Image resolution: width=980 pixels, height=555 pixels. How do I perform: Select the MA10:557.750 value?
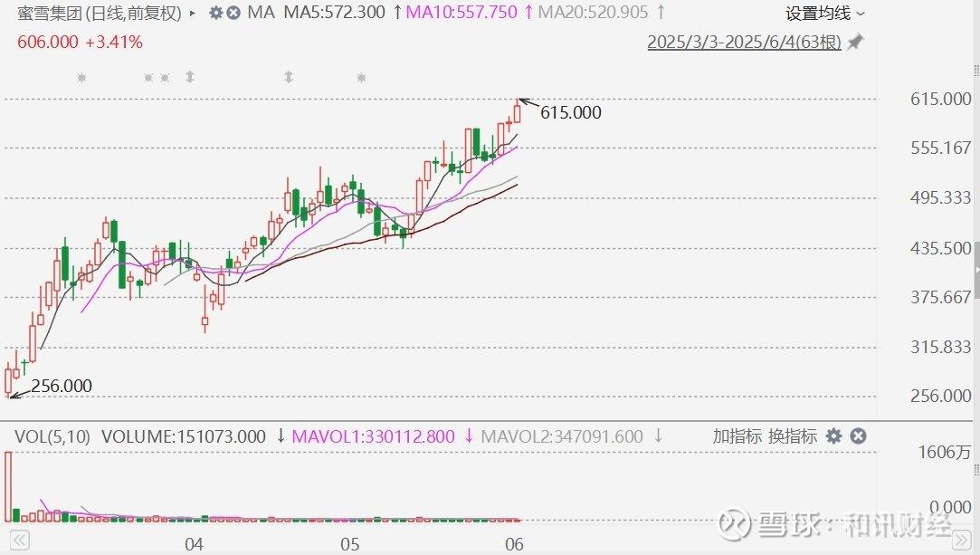tap(461, 13)
